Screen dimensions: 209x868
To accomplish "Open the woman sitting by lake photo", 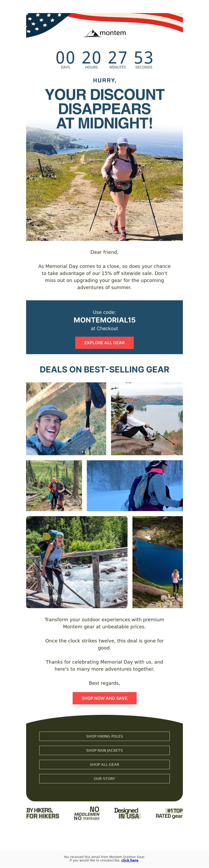I will (x=147, y=418).
